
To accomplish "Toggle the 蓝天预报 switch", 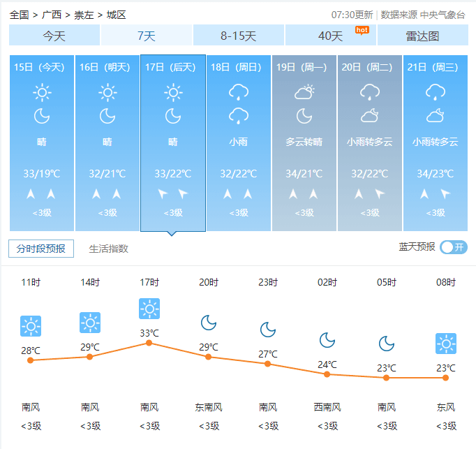I will (454, 247).
